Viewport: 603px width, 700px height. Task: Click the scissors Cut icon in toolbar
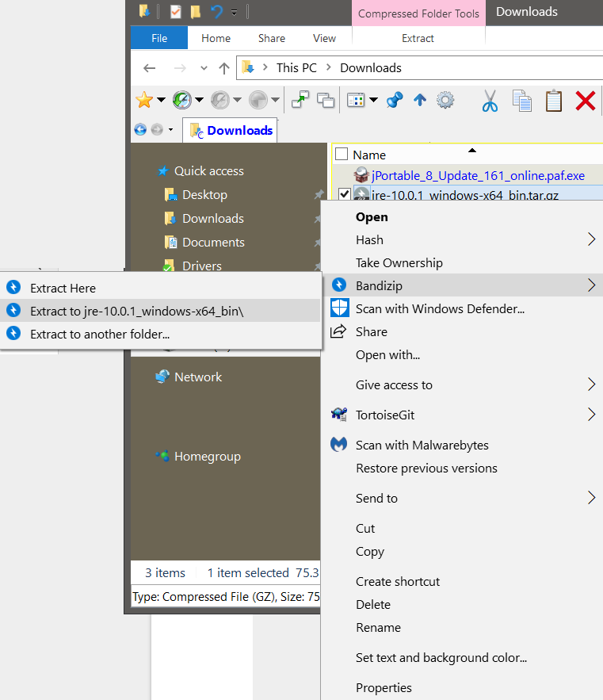[490, 101]
